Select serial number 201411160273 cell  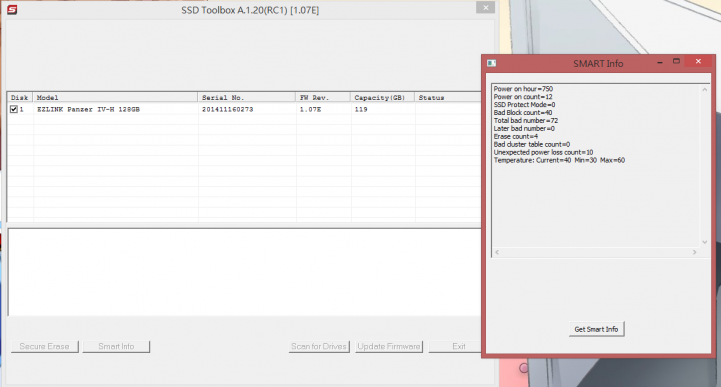click(228, 109)
